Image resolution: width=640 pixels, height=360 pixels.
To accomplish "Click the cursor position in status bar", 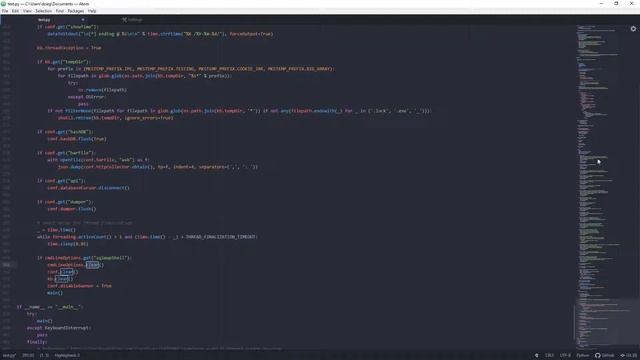I will [x=28, y=356].
